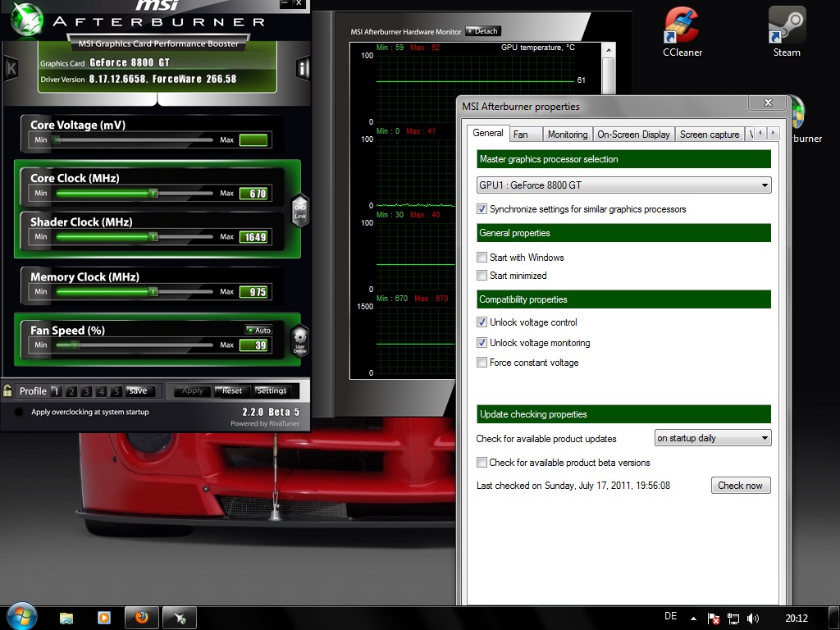The width and height of the screenshot is (840, 630).
Task: Click the Core Clock value field 670
Action: pos(253,194)
